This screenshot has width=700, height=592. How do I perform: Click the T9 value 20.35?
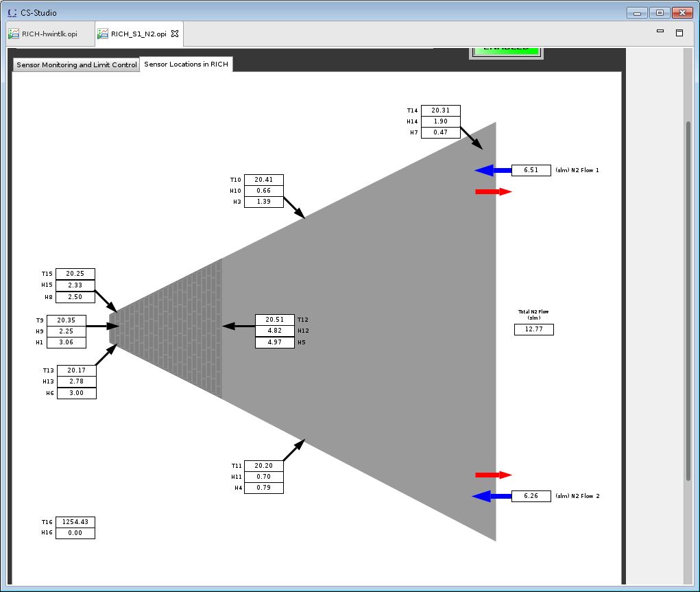pos(66,320)
